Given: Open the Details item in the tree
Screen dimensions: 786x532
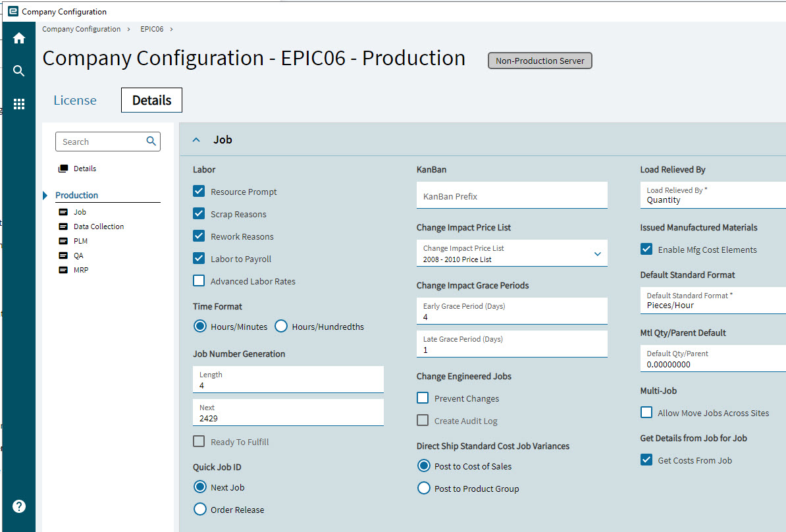Looking at the screenshot, I should 85,169.
